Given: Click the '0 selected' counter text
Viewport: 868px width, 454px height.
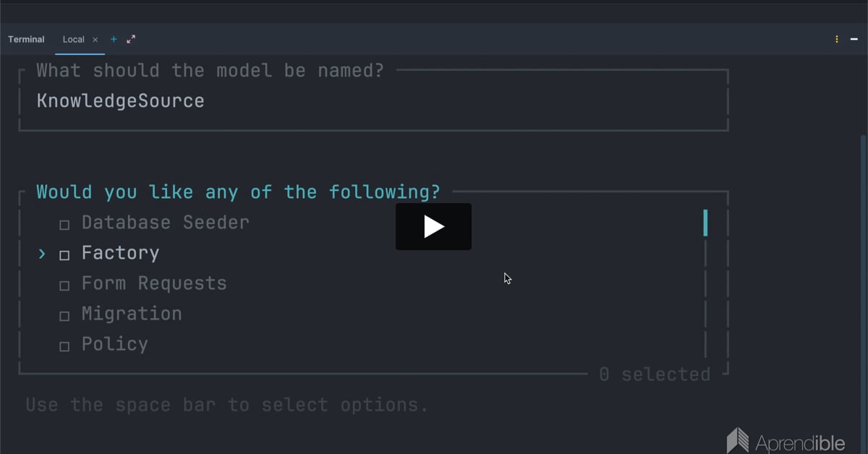Looking at the screenshot, I should pos(655,374).
